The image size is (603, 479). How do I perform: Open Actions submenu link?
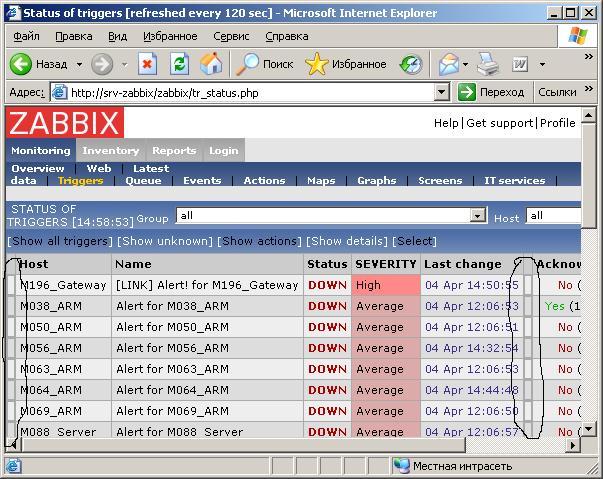264,181
